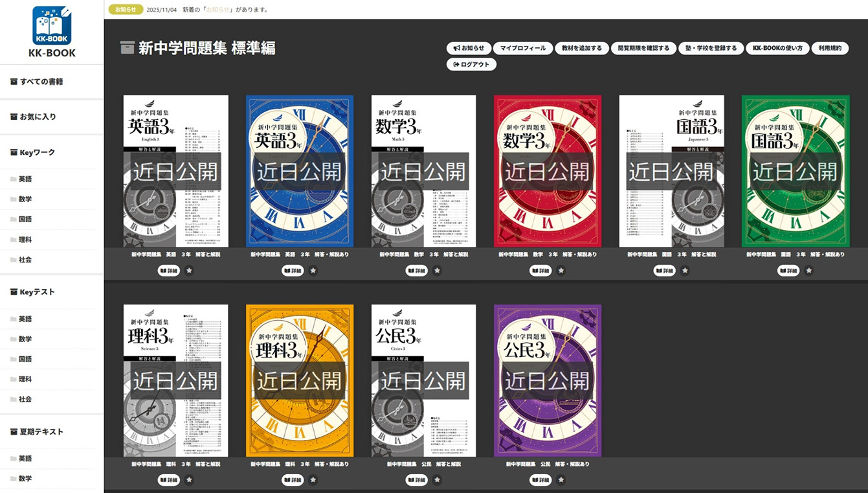
Task: Open すべての書籍 in the sidebar
Action: 41,82
